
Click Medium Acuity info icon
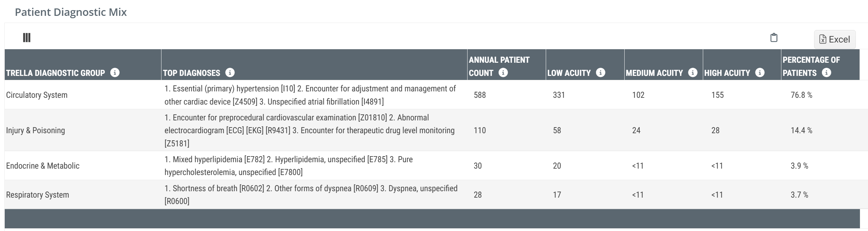point(693,73)
